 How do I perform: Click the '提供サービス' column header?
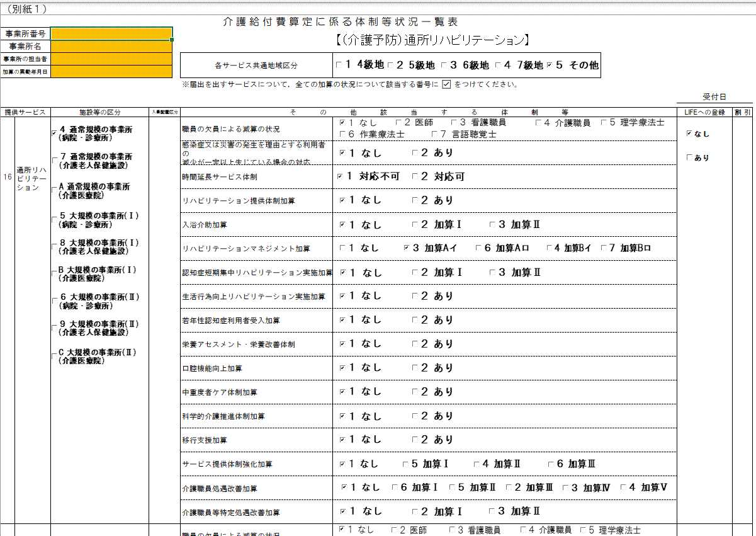[x=25, y=112]
